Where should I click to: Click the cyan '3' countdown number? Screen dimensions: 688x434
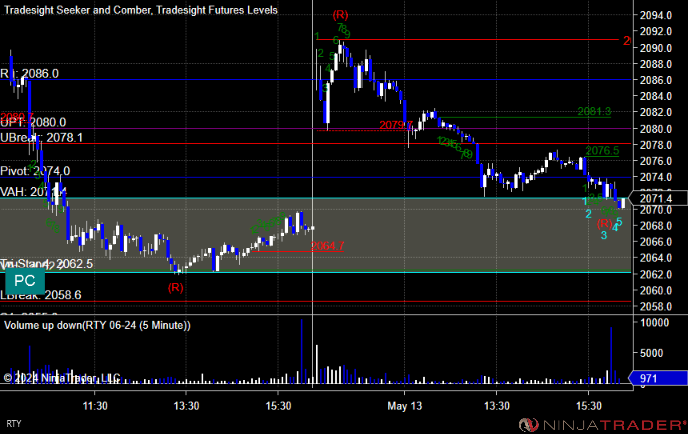604,235
